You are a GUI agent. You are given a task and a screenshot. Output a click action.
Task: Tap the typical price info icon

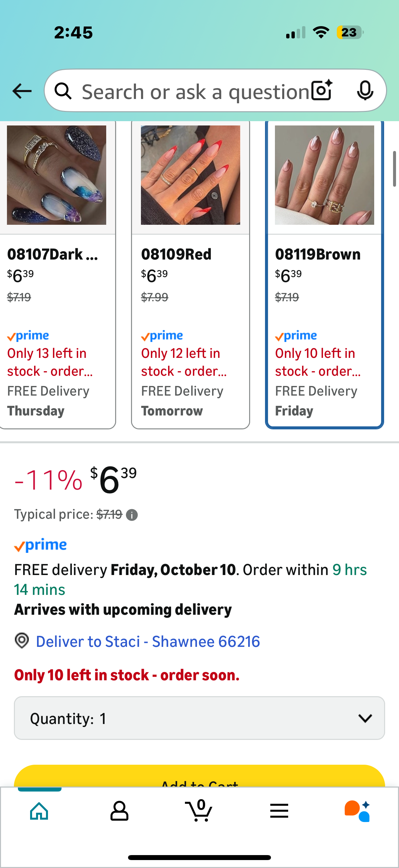[x=132, y=515]
